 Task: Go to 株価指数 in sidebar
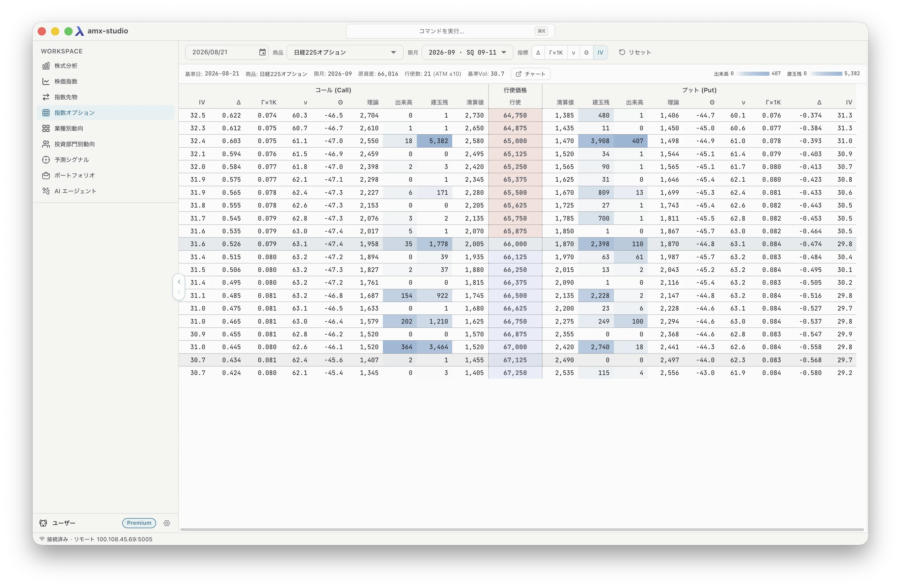[105, 81]
